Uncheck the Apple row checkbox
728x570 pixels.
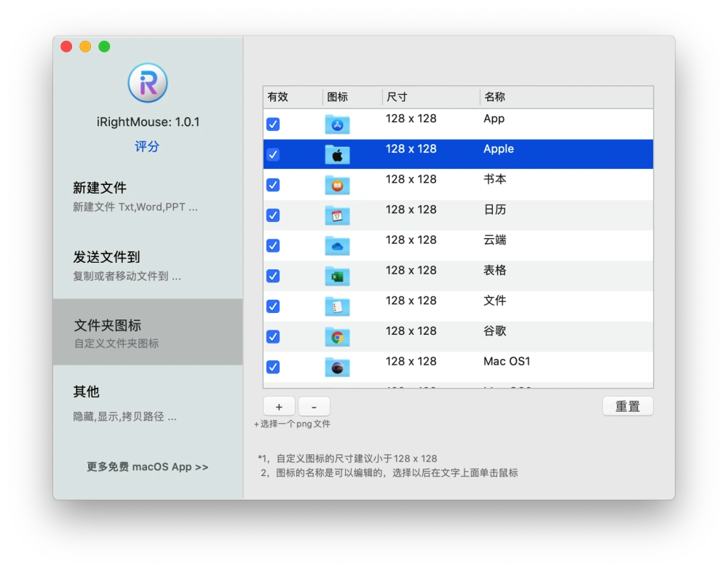[273, 154]
